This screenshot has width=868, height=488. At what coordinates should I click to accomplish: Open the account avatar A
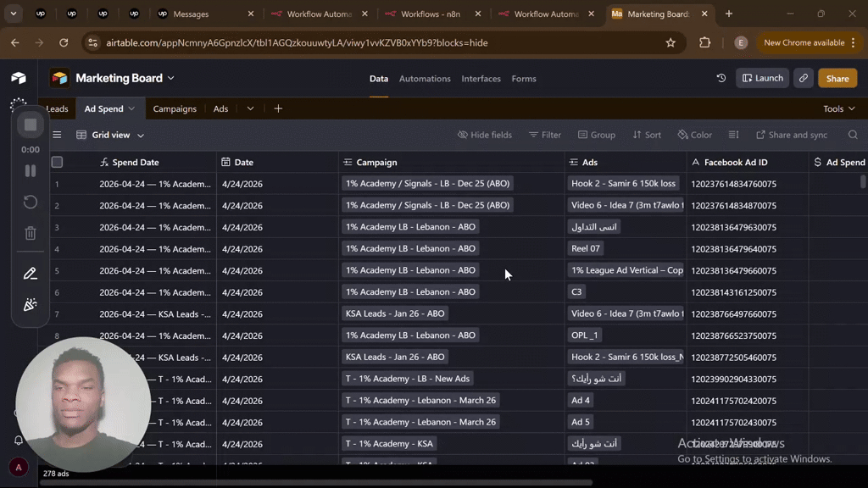(19, 468)
